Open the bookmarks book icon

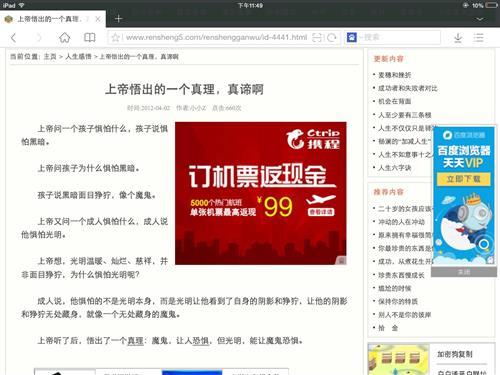coord(89,38)
